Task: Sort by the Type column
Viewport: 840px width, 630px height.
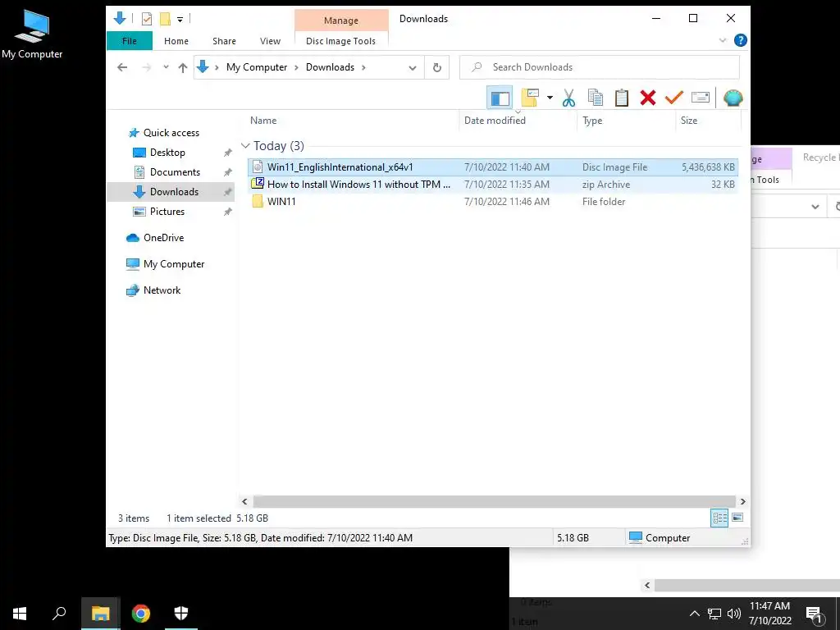Action: [x=627, y=121]
